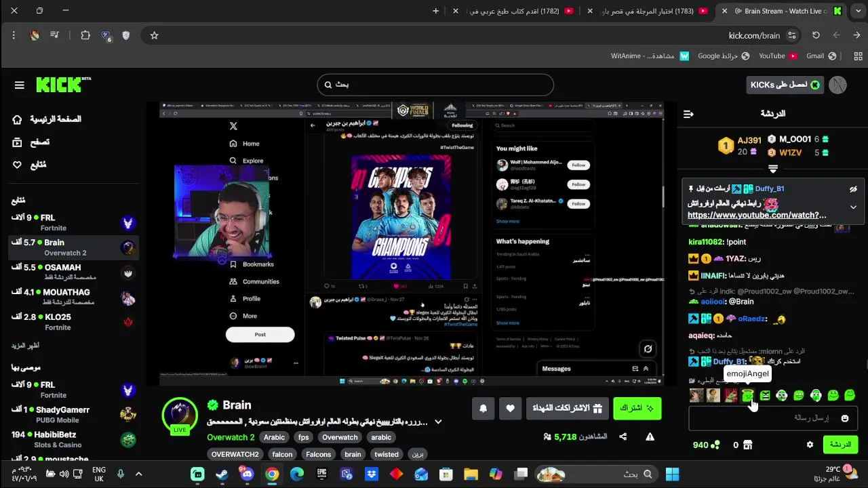Click the Get KICKs button

click(x=785, y=85)
